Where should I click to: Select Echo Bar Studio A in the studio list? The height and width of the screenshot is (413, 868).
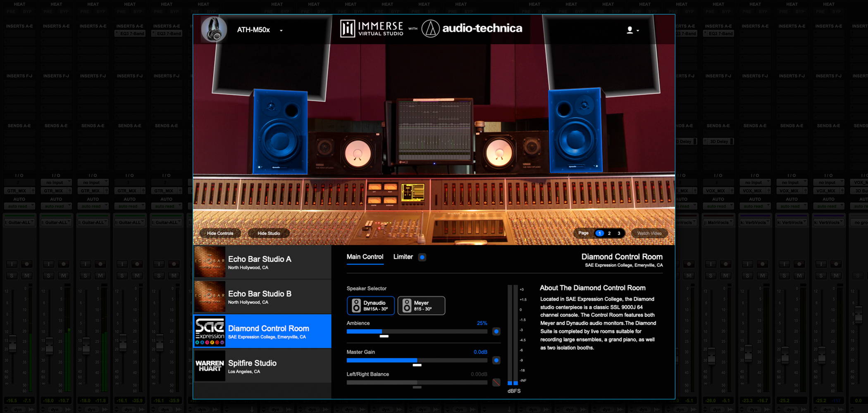coord(262,262)
